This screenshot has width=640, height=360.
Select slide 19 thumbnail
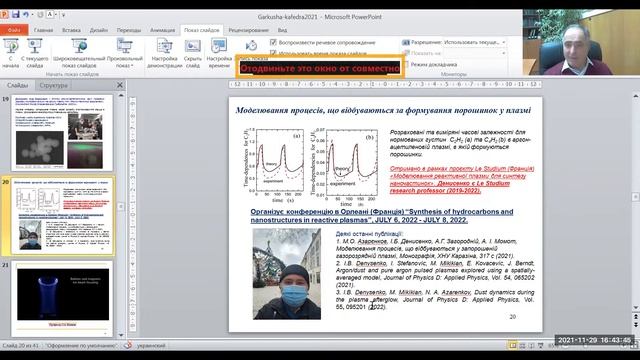coord(62,133)
